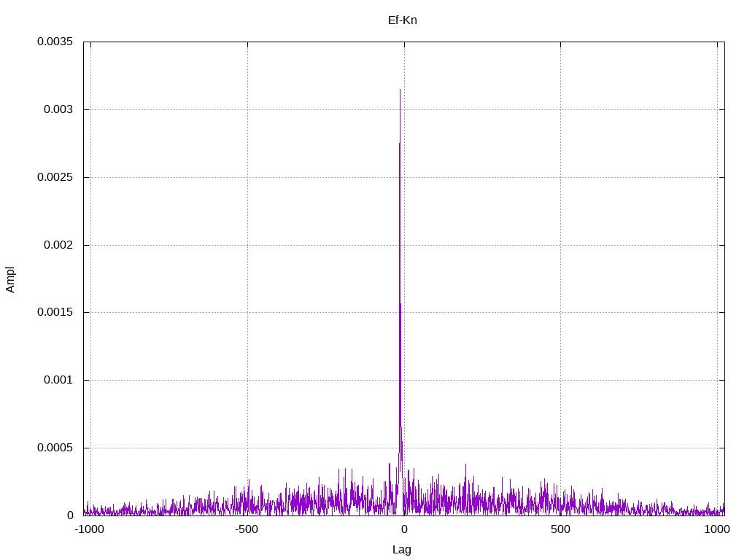Click the y-axis tick label 0.001
Screen dimensions: 747x560
point(58,380)
